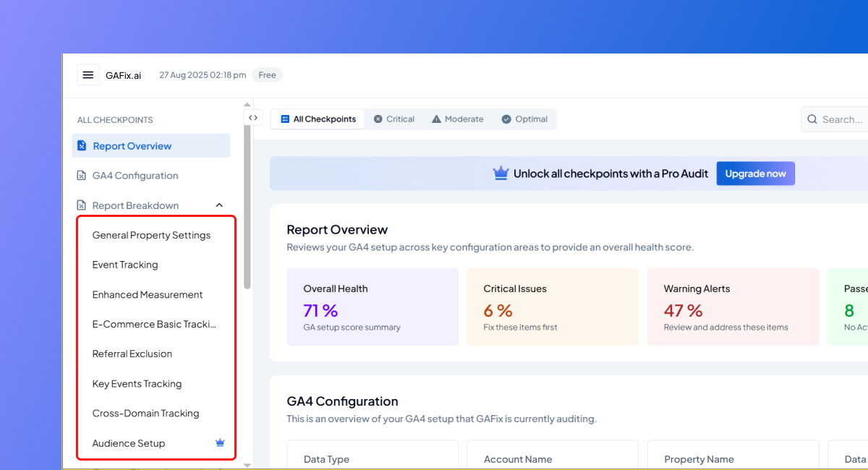The image size is (868, 470).
Task: Click the Report Overview document icon
Action: (x=82, y=146)
